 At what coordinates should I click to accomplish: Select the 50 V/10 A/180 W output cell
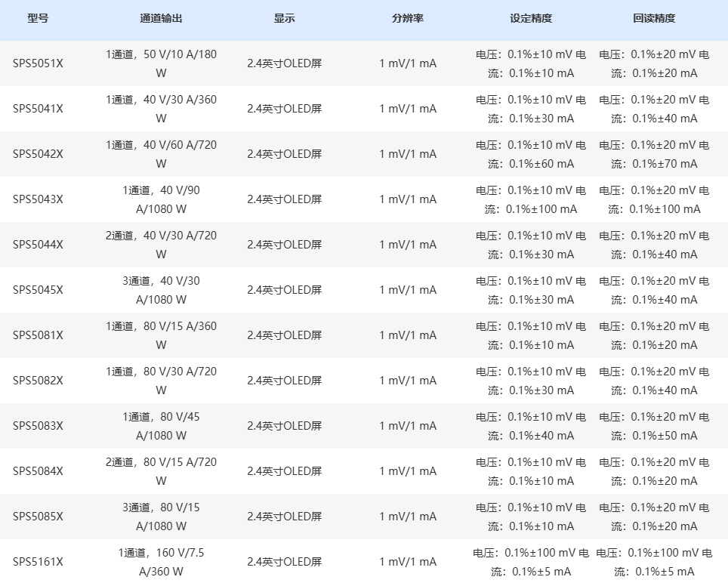coord(161,63)
